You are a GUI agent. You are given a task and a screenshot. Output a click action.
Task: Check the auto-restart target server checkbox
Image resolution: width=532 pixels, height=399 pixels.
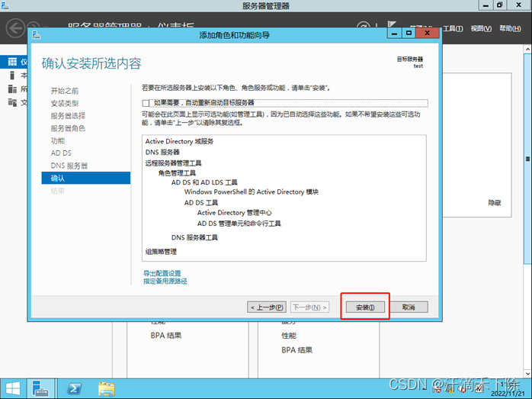(x=146, y=103)
